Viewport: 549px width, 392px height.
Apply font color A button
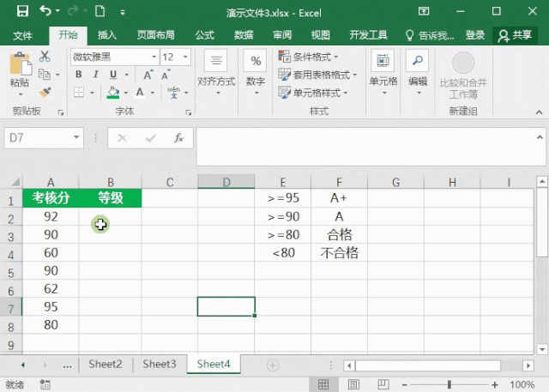pos(140,93)
